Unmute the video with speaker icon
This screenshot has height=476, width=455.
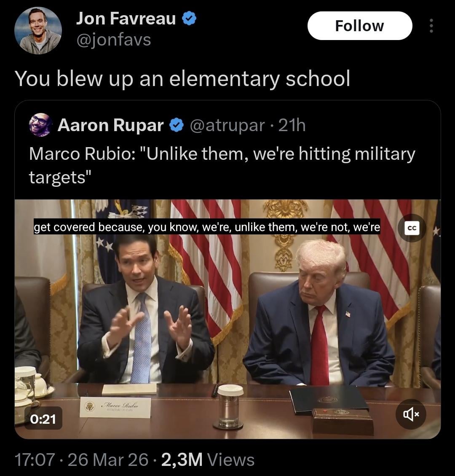point(412,414)
